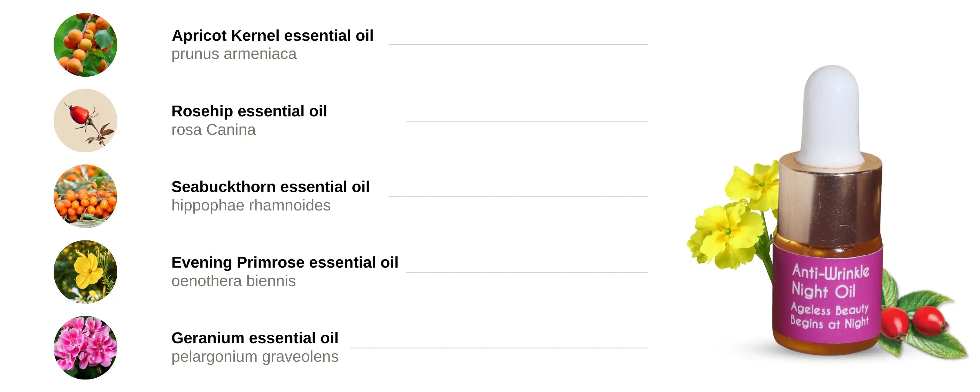Click the Evening Primrose essential oil heading
980x392 pixels.
point(285,262)
